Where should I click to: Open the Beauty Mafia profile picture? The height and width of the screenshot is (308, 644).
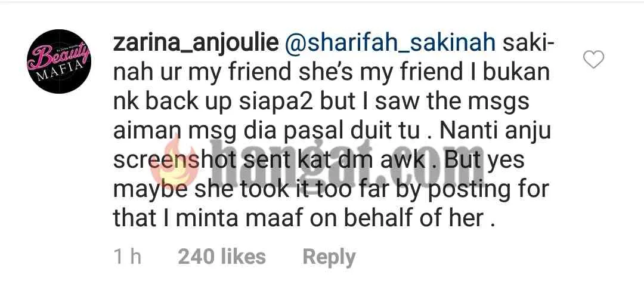coord(58,61)
